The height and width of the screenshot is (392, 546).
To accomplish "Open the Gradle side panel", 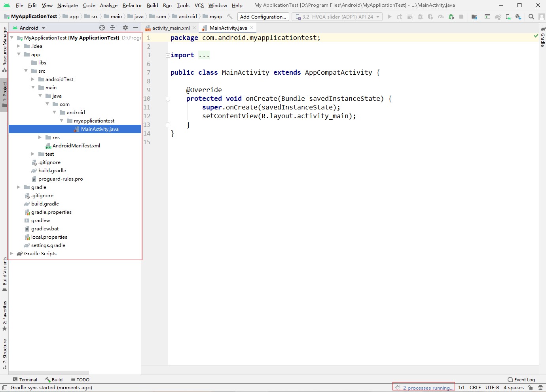I will click(543, 37).
